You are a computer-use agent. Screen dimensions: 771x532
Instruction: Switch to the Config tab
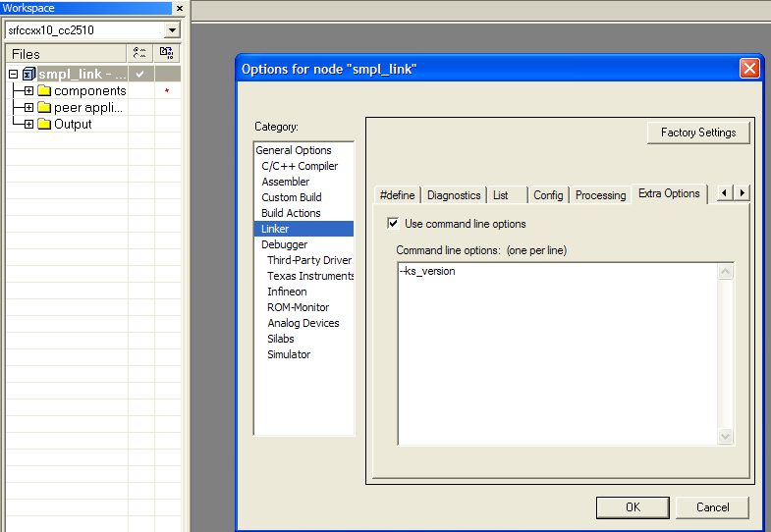[x=548, y=195]
